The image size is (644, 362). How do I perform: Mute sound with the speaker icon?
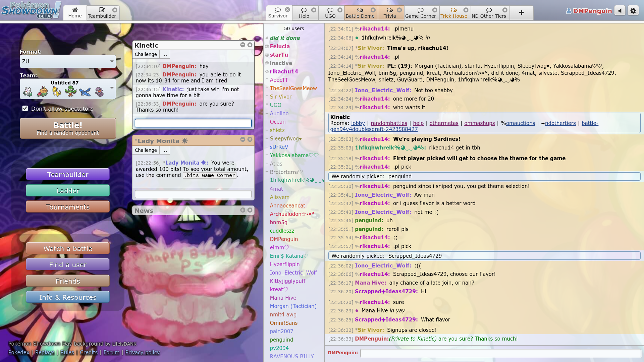[x=620, y=11]
